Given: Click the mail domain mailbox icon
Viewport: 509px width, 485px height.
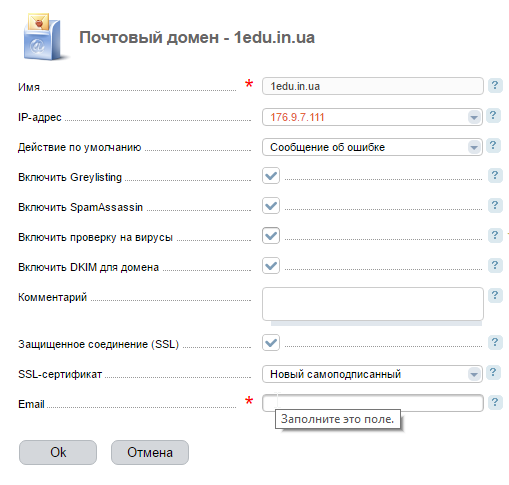Looking at the screenshot, I should tap(43, 37).
